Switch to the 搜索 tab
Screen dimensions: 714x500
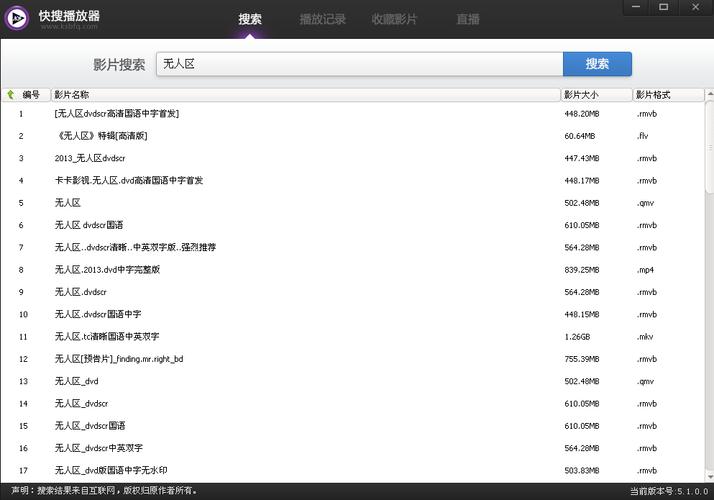[x=250, y=19]
